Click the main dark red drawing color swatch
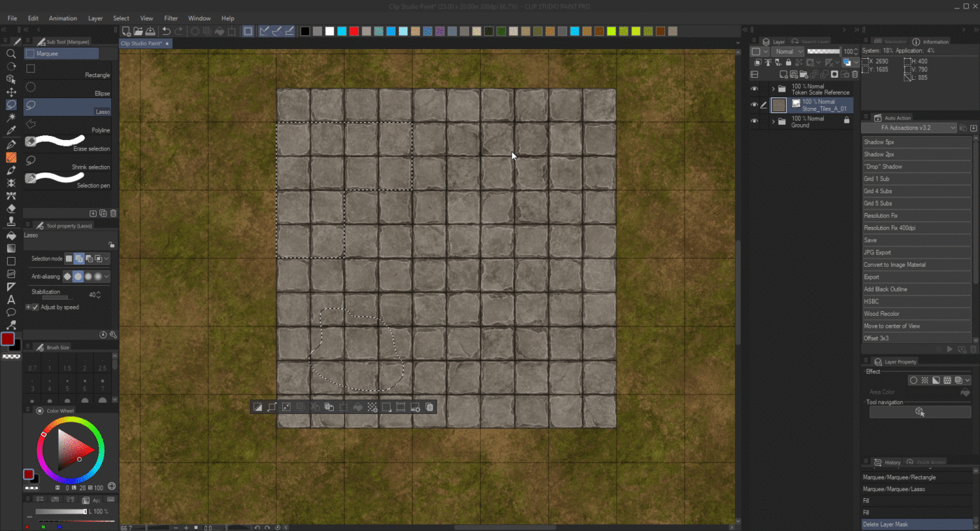Image resolution: width=980 pixels, height=531 pixels. pyautogui.click(x=8, y=339)
